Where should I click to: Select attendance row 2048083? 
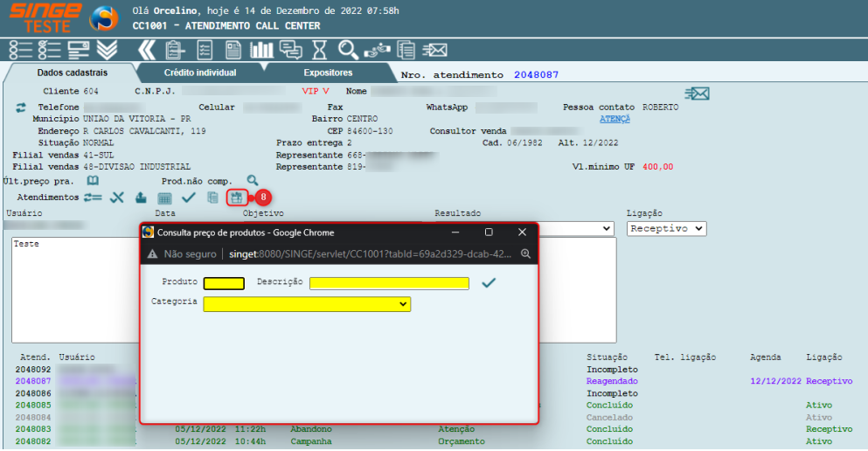tap(33, 429)
